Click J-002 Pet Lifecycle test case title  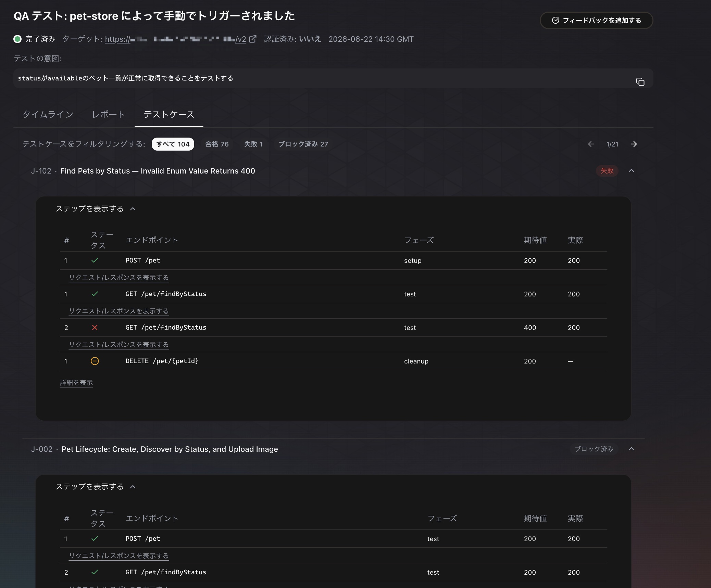pyautogui.click(x=170, y=449)
